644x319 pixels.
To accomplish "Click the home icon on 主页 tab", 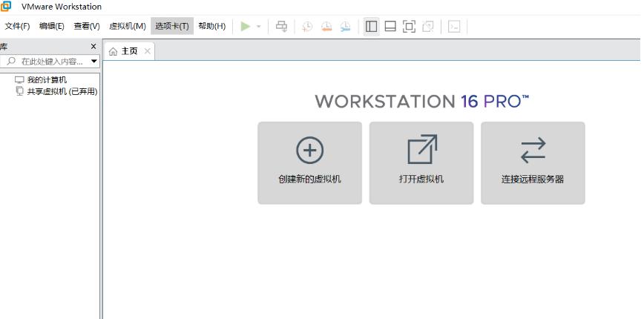I will 113,51.
